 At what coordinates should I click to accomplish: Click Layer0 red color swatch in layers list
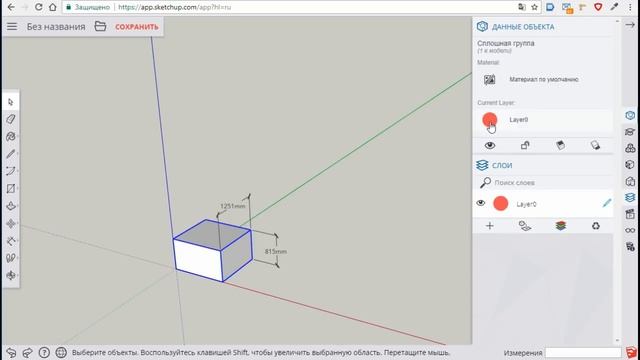point(500,203)
